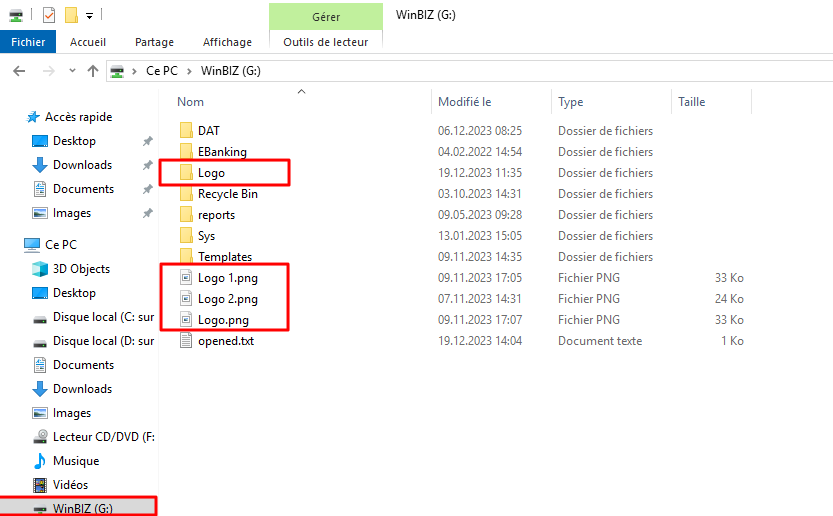Viewport: 833px width, 516px height.
Task: Select Vidéos in navigation pane
Action: (70, 485)
